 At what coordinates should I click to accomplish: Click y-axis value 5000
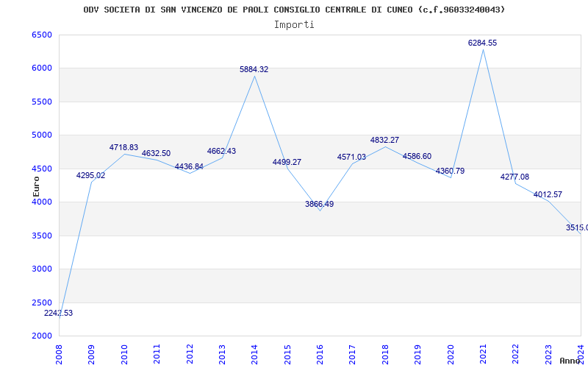(x=42, y=135)
